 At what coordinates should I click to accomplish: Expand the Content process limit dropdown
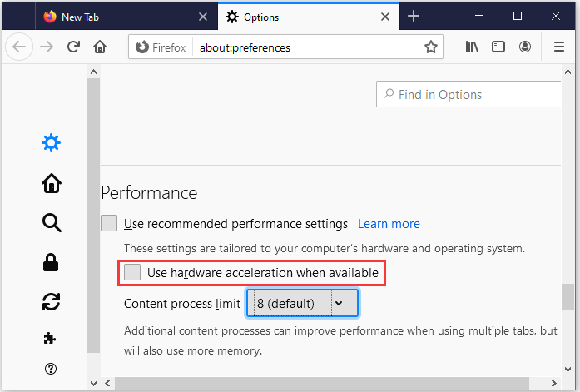pyautogui.click(x=302, y=304)
